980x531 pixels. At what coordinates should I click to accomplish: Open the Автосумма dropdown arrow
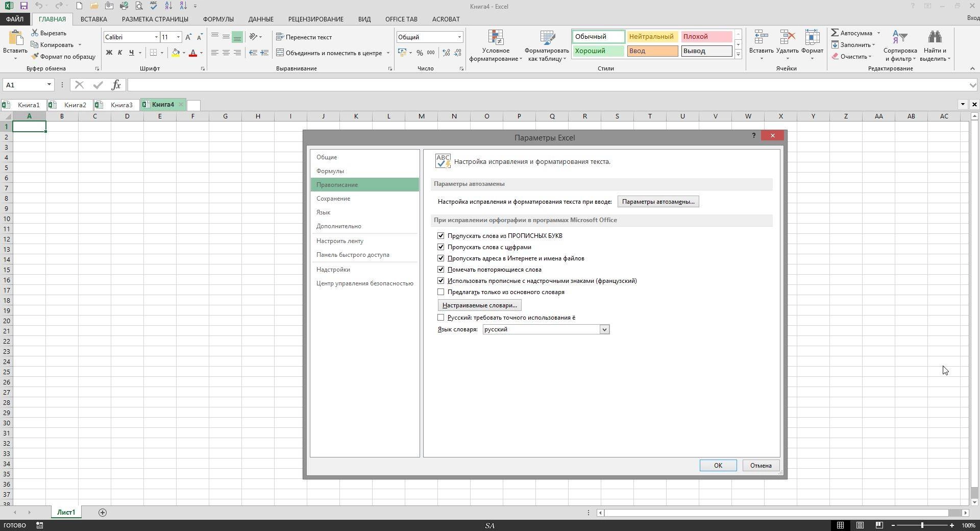[878, 33]
